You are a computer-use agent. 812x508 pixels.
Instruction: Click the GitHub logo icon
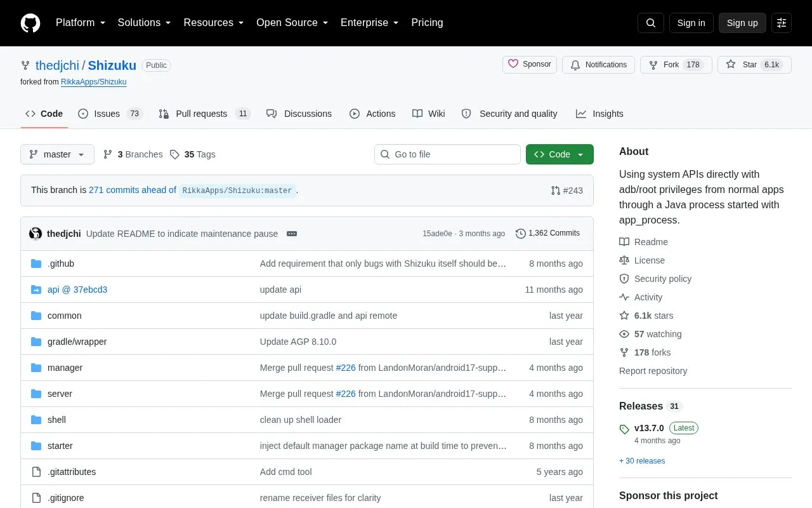click(x=30, y=23)
